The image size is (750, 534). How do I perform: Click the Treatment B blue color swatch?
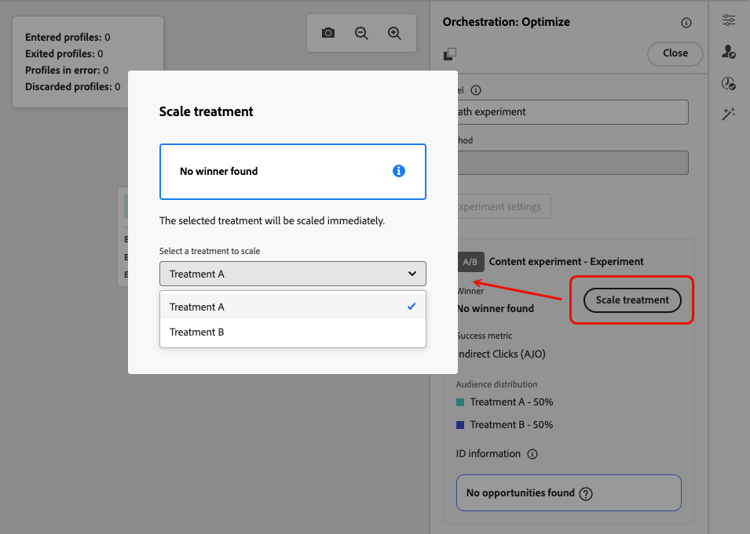(x=460, y=425)
